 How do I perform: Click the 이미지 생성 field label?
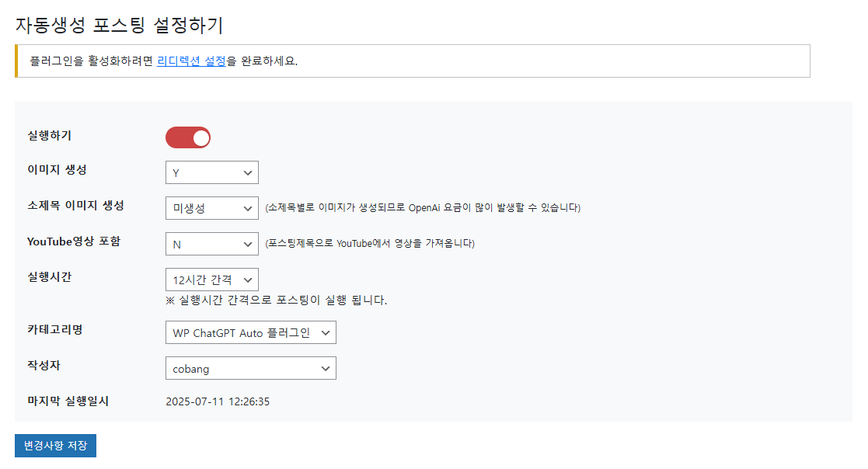(57, 170)
